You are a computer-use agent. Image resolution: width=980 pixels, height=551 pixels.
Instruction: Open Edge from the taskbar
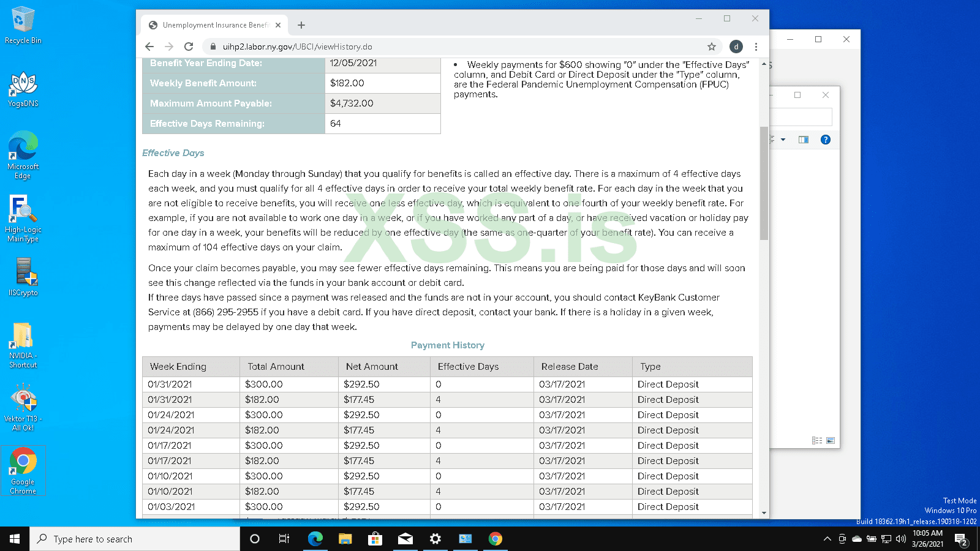point(315,539)
